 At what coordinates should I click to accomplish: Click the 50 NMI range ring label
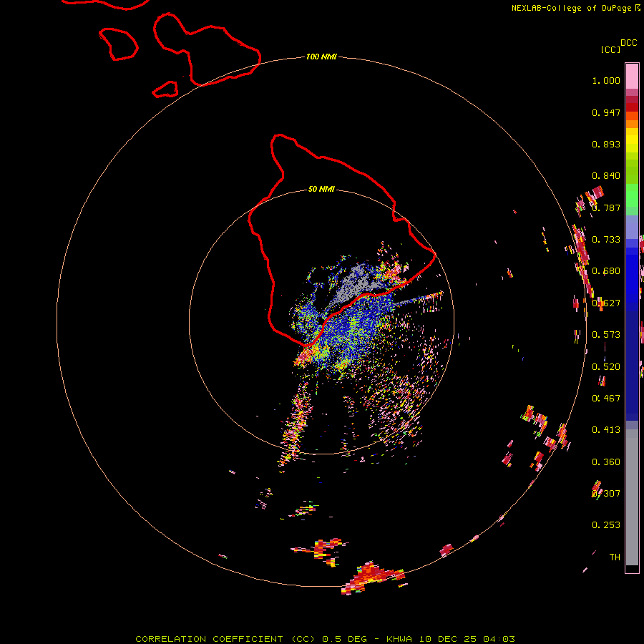pos(321,189)
